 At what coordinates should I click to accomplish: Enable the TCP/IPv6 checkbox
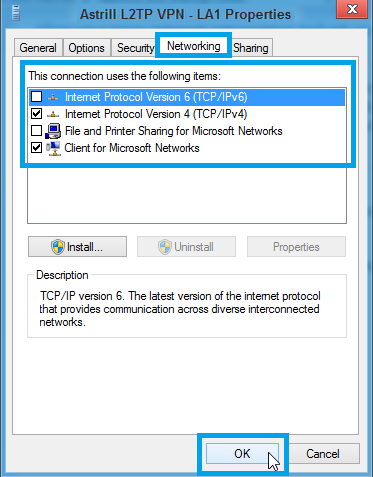point(36,97)
